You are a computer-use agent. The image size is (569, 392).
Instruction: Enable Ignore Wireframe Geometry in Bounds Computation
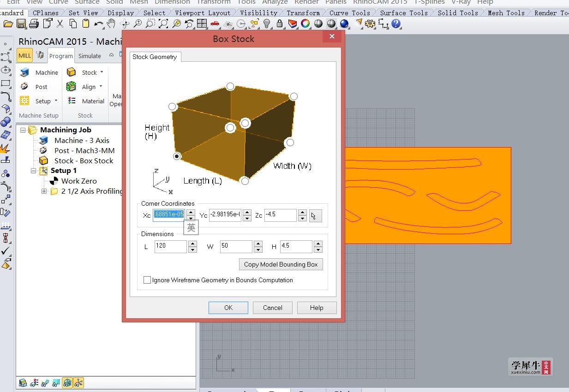(147, 280)
